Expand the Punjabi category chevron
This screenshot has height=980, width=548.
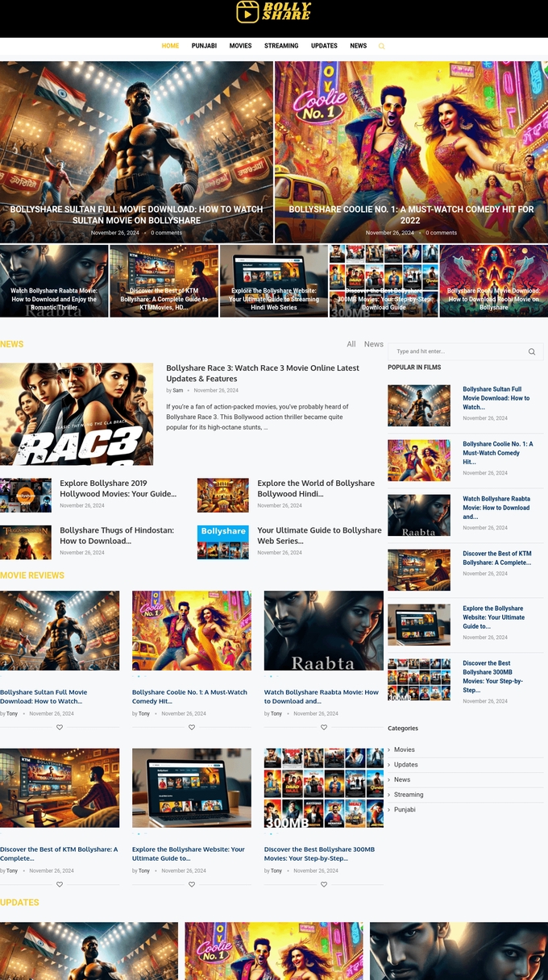tap(389, 810)
